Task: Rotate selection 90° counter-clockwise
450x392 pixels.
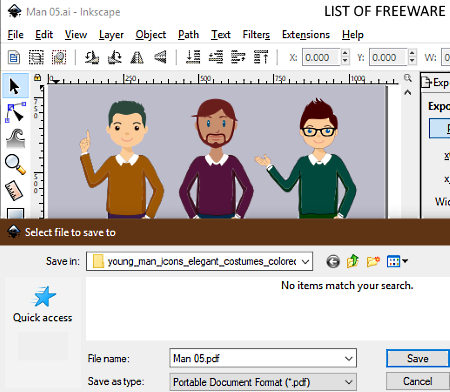Action: 92,57
